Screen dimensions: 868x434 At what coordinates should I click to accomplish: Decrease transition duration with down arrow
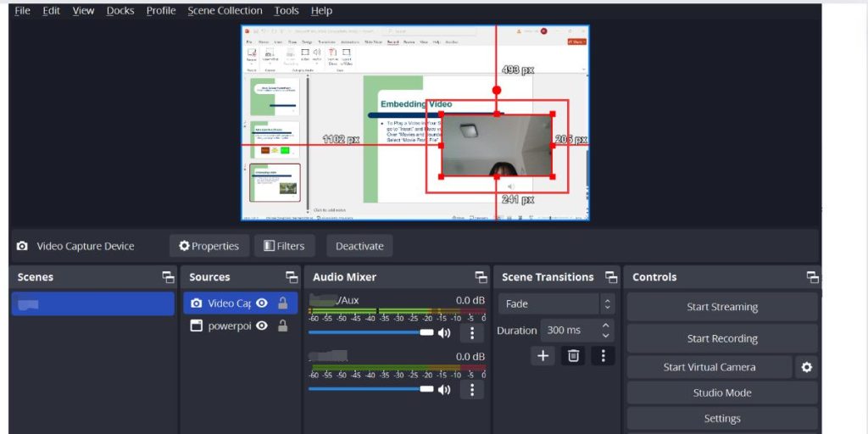[606, 336]
